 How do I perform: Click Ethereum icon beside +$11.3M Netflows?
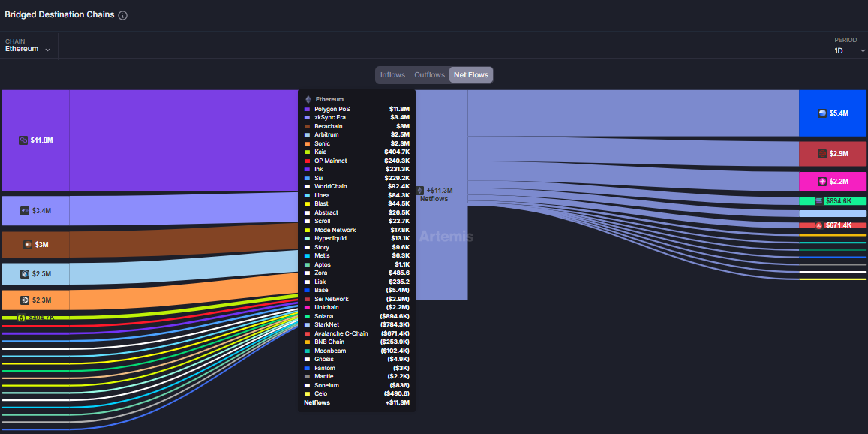point(419,190)
